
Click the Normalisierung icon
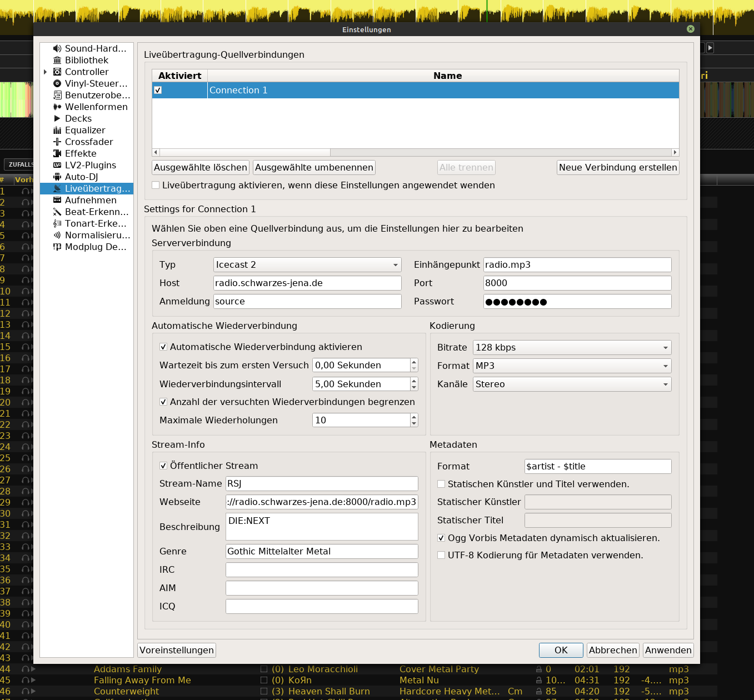pos(57,235)
